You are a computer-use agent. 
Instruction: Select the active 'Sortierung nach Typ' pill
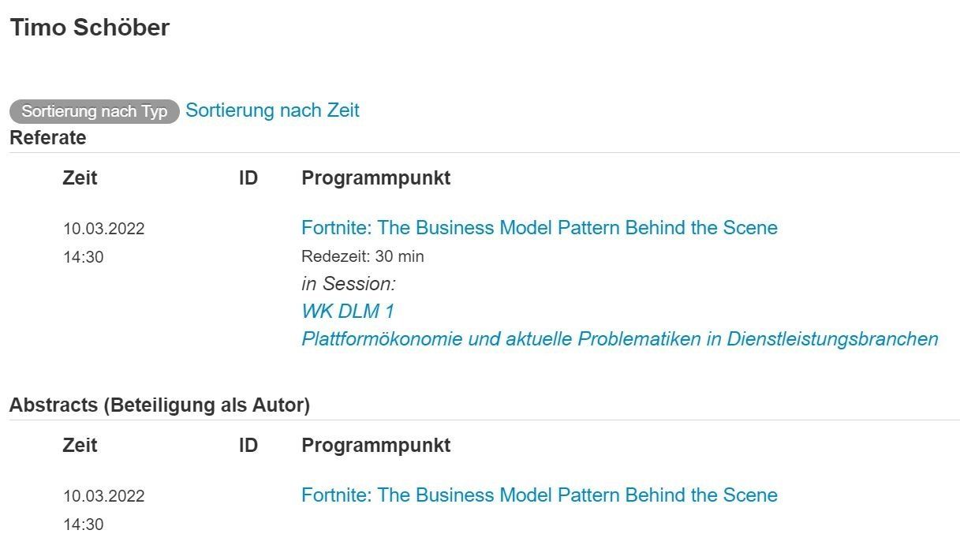point(95,111)
